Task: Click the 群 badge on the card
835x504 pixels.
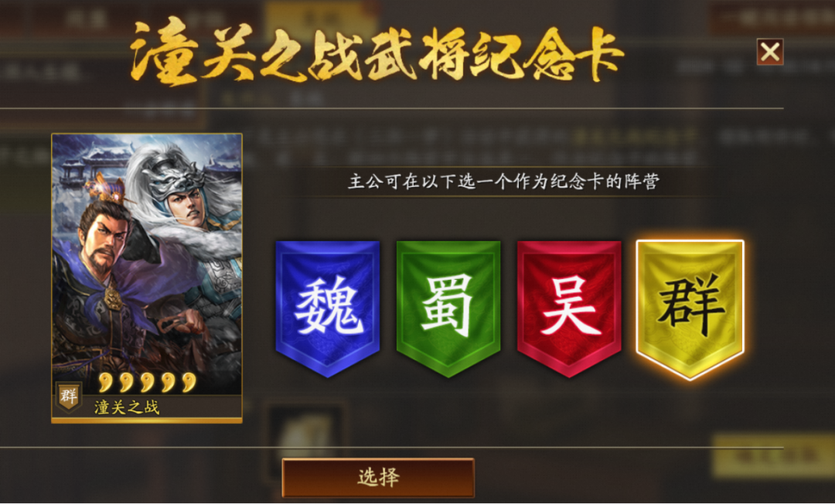Action: click(69, 397)
